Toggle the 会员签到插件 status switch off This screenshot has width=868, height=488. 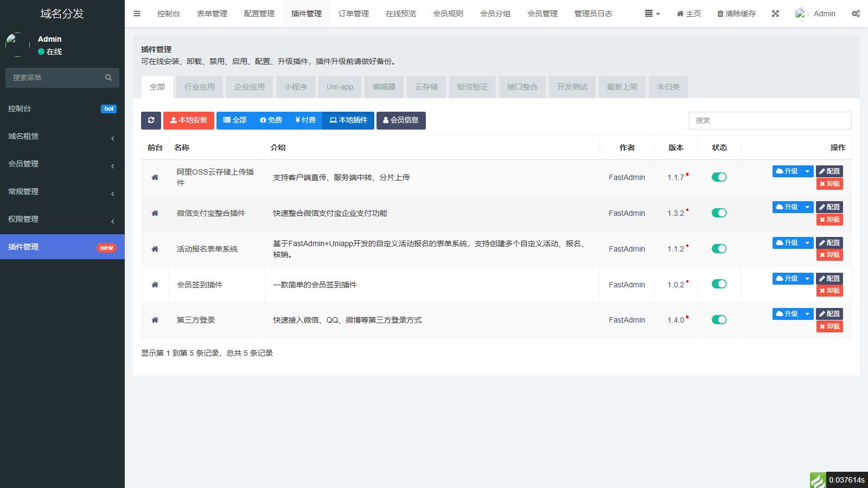tap(719, 284)
